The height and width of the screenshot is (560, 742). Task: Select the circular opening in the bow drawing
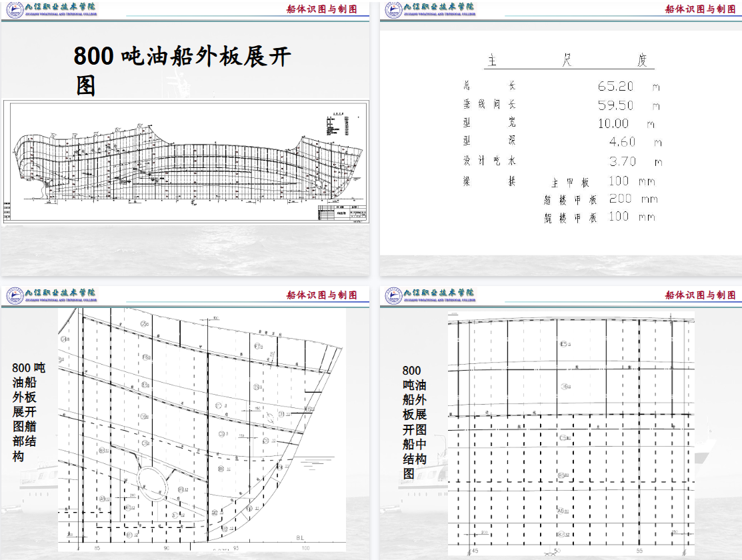pos(153,483)
